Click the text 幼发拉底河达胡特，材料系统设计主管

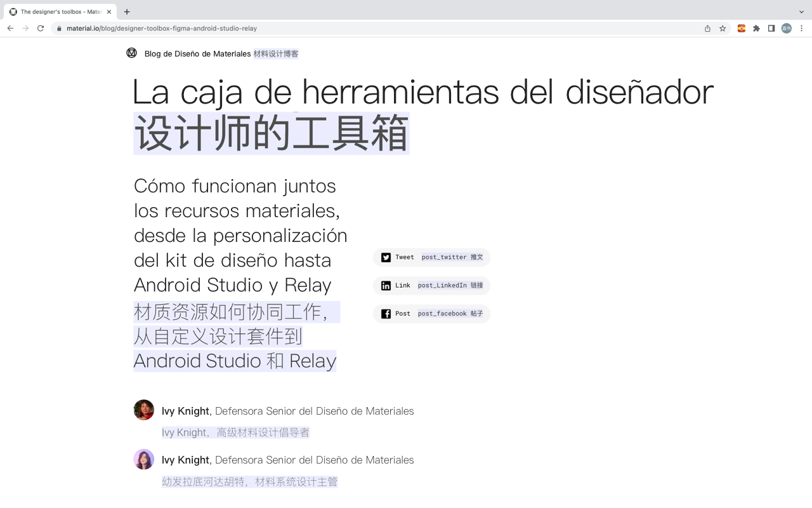click(x=250, y=482)
